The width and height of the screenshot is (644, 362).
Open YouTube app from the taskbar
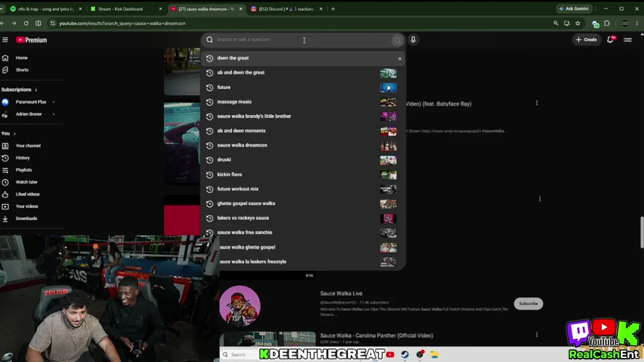click(390, 354)
